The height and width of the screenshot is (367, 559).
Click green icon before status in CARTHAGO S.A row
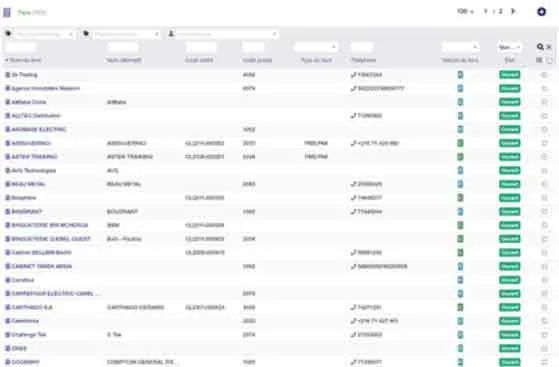click(x=460, y=307)
